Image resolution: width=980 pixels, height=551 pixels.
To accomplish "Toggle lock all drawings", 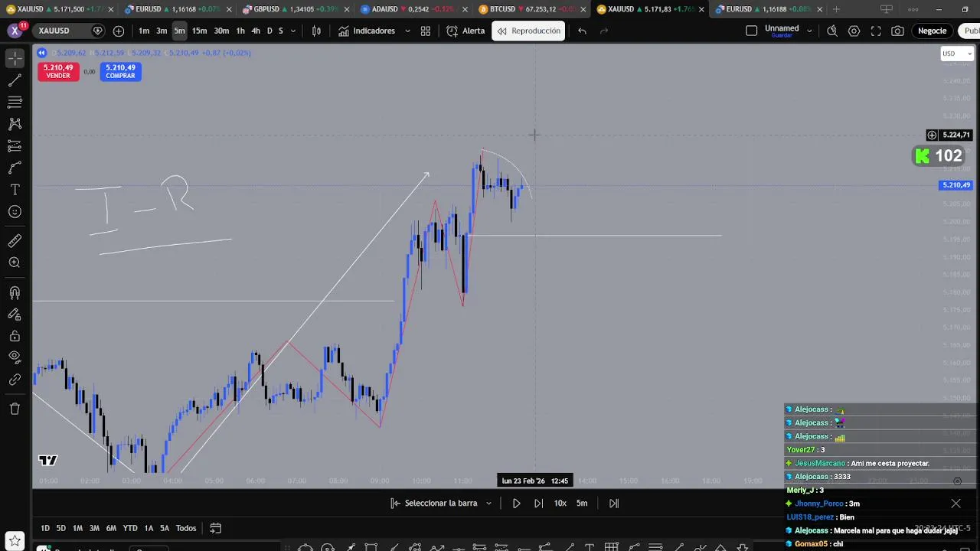I will pyautogui.click(x=15, y=336).
